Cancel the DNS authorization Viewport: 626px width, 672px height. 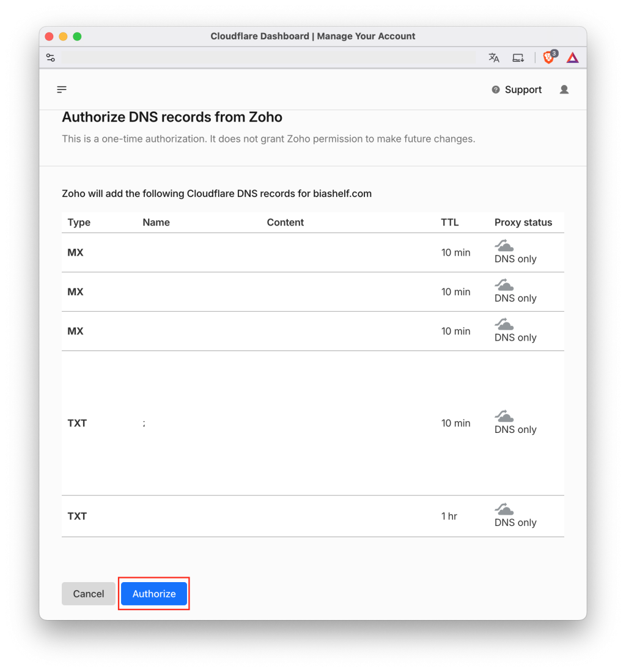(x=88, y=594)
